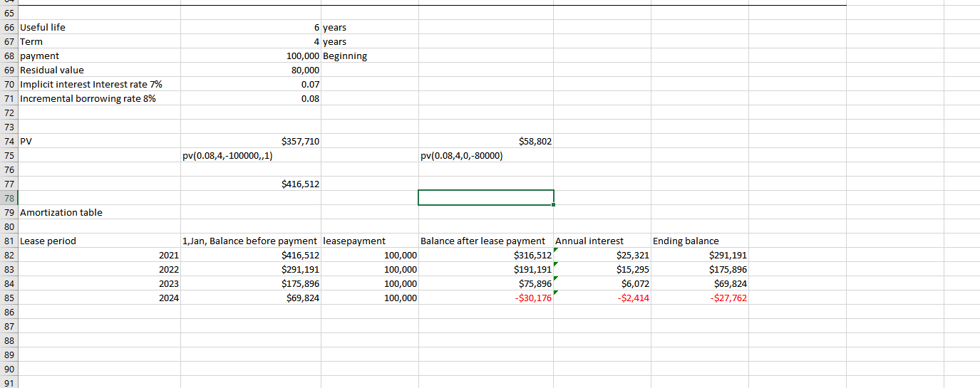Select the $25,321 annual interest cell
980x388 pixels.
pyautogui.click(x=602, y=255)
